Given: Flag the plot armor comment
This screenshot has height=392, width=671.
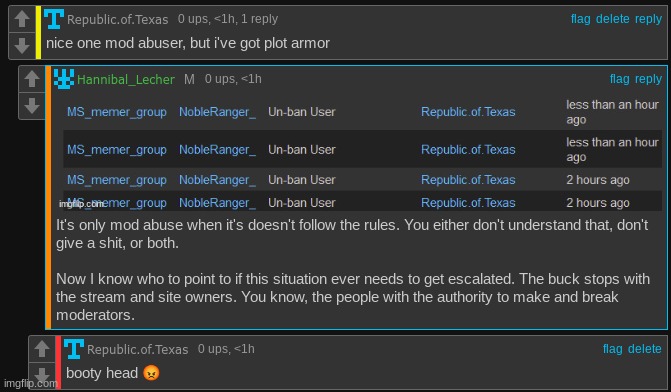Looking at the screenshot, I should click(x=580, y=19).
